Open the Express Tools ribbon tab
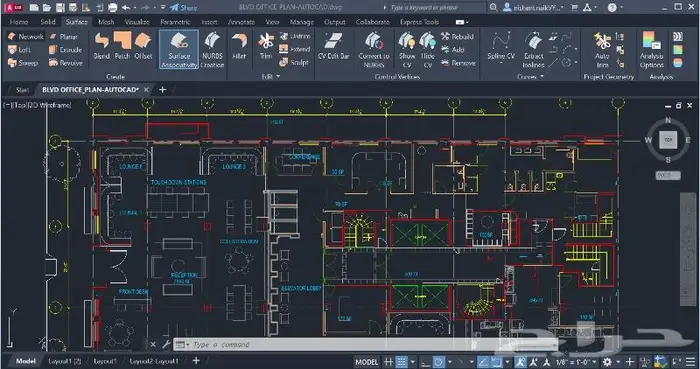700x369 pixels. [x=419, y=22]
